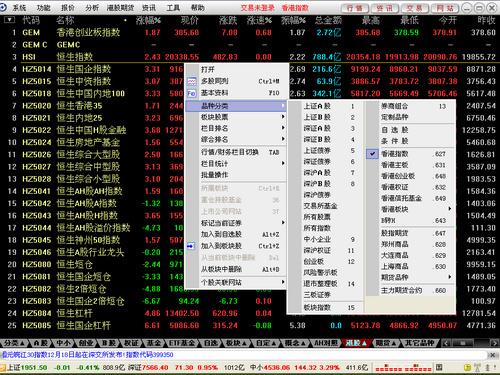Open the 系统 menu

click(19, 7)
